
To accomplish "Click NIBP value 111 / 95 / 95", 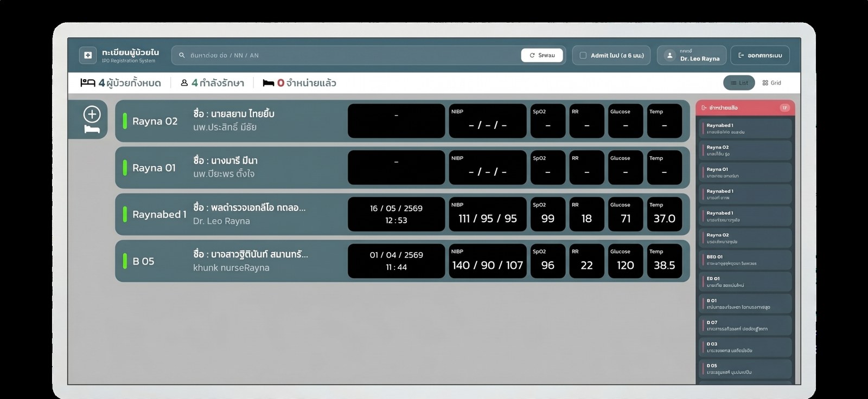I will pos(488,218).
